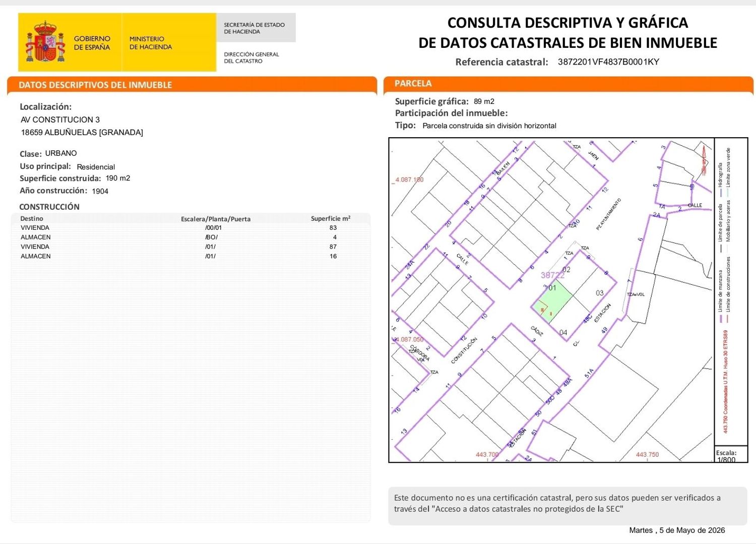This screenshot has height=544, width=756.
Task: Click the Límite de construcciones legend entry
Action: click(x=728, y=290)
